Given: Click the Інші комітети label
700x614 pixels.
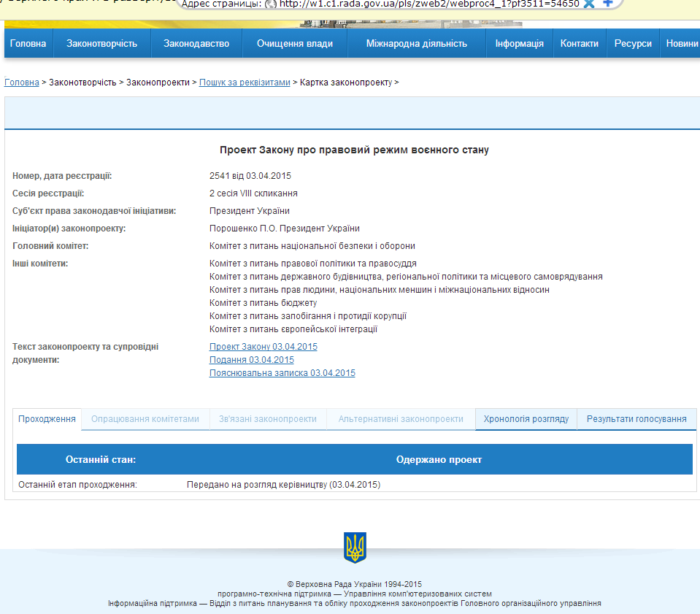Looking at the screenshot, I should pos(40,264).
